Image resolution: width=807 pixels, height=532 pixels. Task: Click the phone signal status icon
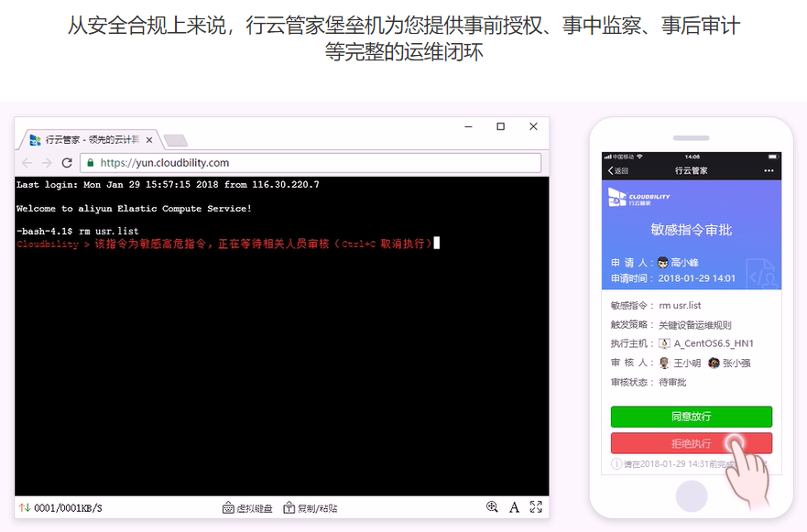point(608,157)
